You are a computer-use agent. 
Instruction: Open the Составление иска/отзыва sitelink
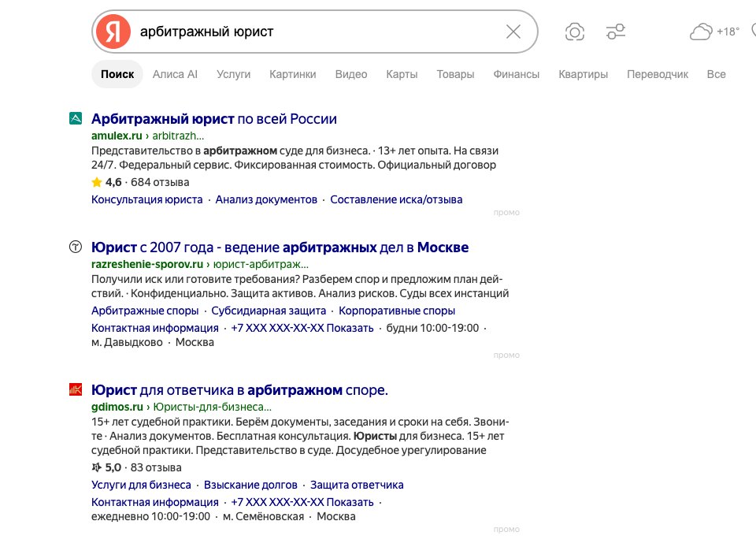(x=396, y=199)
